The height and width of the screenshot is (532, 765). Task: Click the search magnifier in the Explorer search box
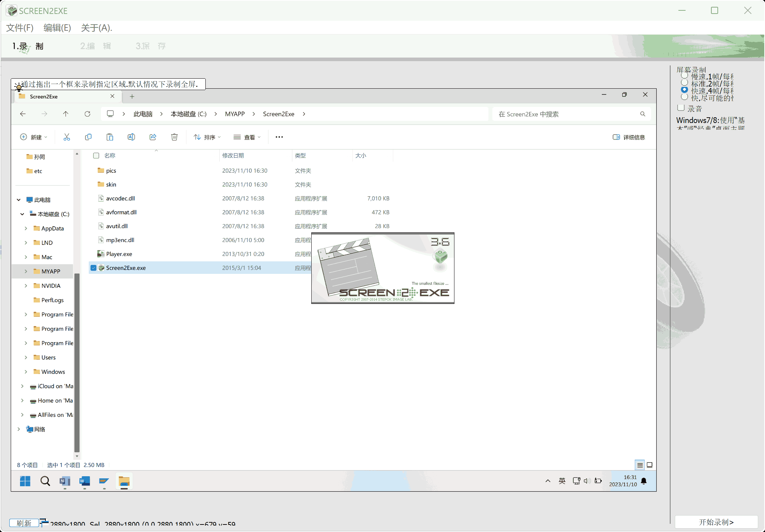[643, 114]
